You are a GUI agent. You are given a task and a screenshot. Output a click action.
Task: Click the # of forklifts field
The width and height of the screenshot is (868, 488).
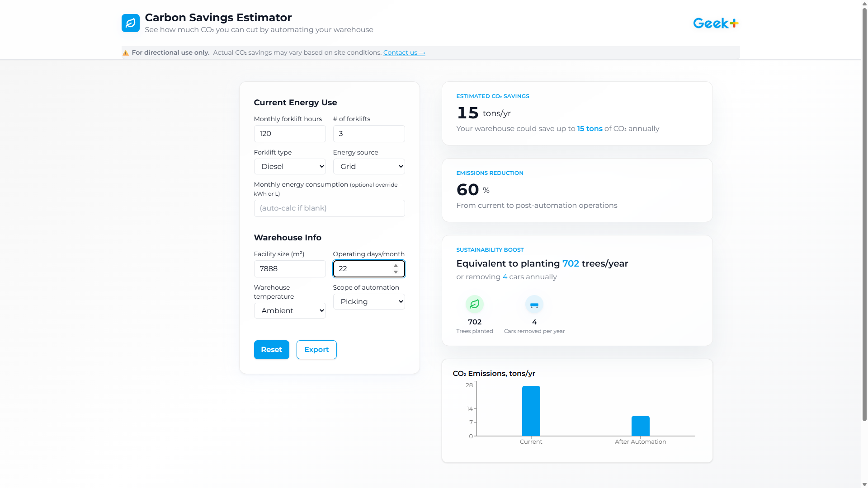[x=368, y=134]
